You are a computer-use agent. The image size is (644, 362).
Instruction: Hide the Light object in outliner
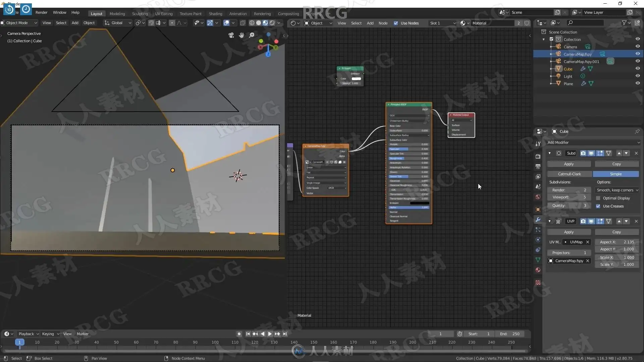point(638,76)
